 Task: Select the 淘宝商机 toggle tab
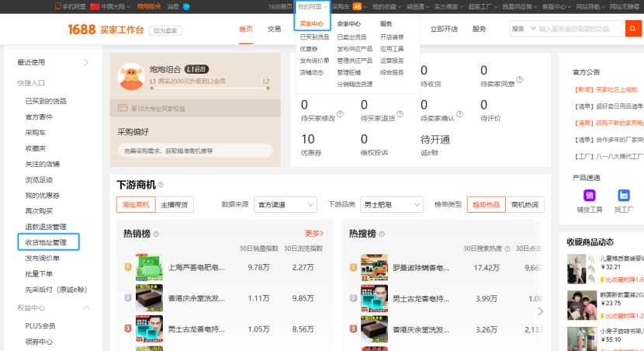click(x=136, y=205)
